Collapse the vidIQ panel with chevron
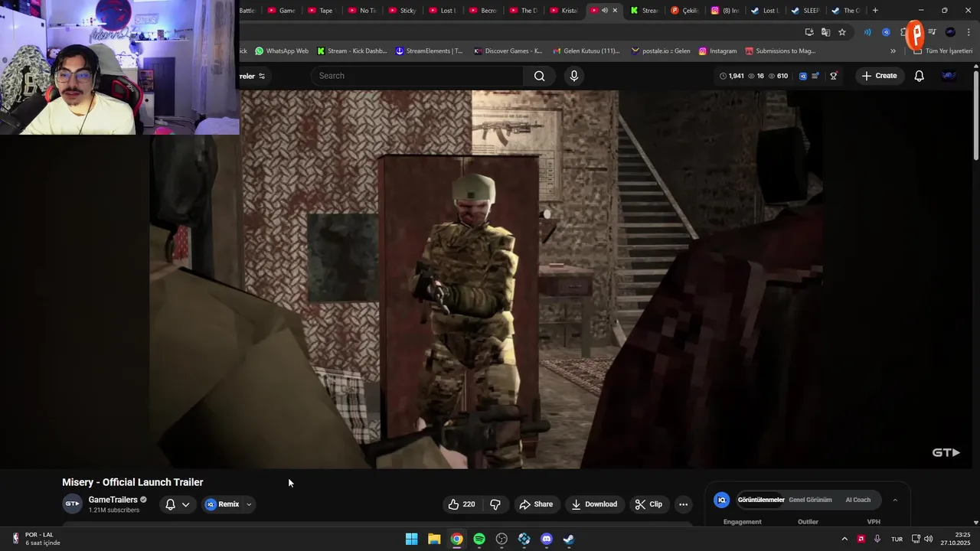The width and height of the screenshot is (980, 551). tap(895, 500)
